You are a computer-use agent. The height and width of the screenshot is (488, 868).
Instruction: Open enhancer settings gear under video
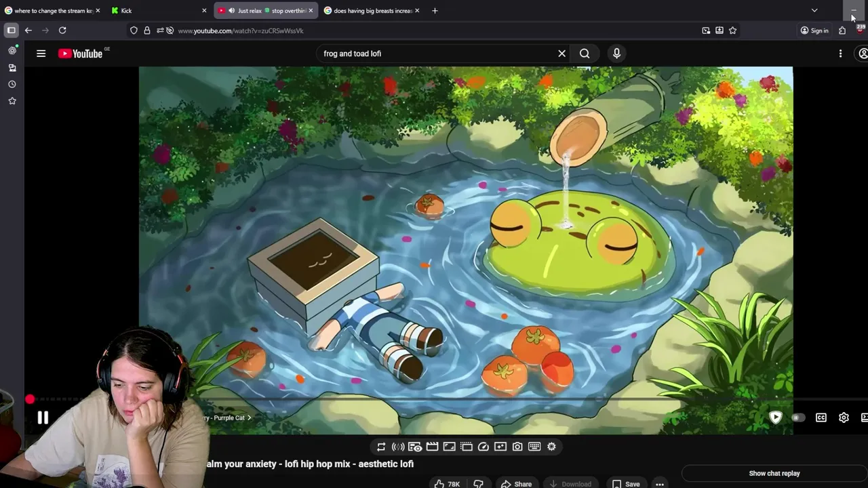click(551, 447)
